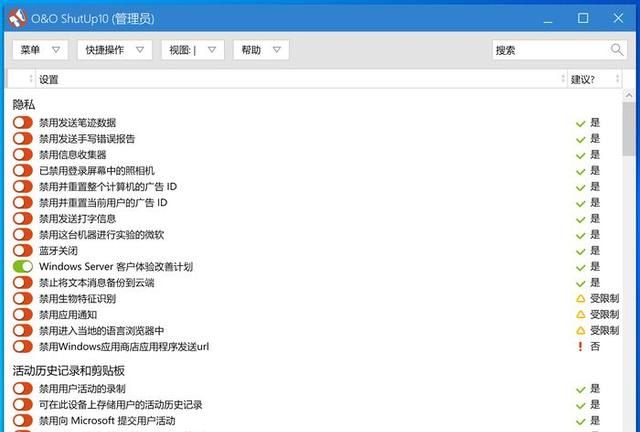Toggle 禁用这台机器进行实验的微软 switch
Viewport: 640px width, 432px height.
22,234
